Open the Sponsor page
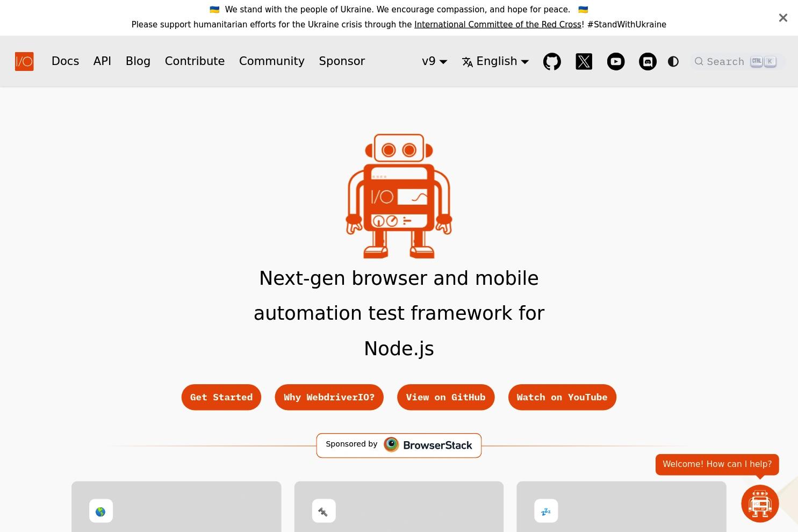Viewport: 798px width, 532px height. [x=342, y=61]
